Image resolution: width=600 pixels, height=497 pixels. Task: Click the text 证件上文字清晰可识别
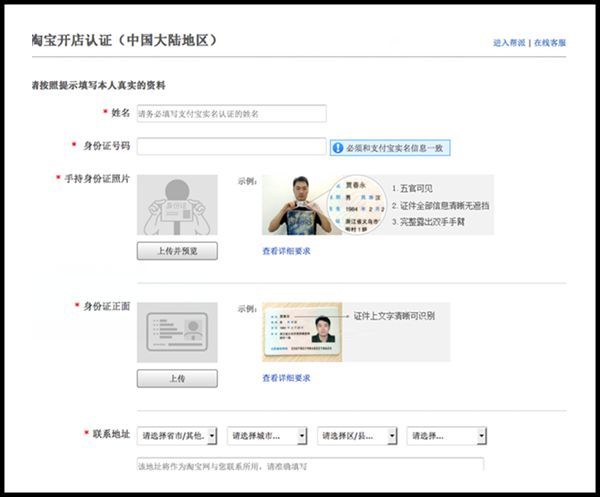[x=394, y=316]
